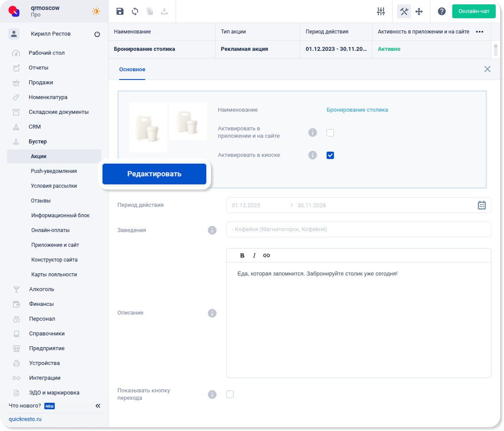Screen dimensions: 504x431
Task: Check the show transition button checkbox
Action: (x=230, y=394)
